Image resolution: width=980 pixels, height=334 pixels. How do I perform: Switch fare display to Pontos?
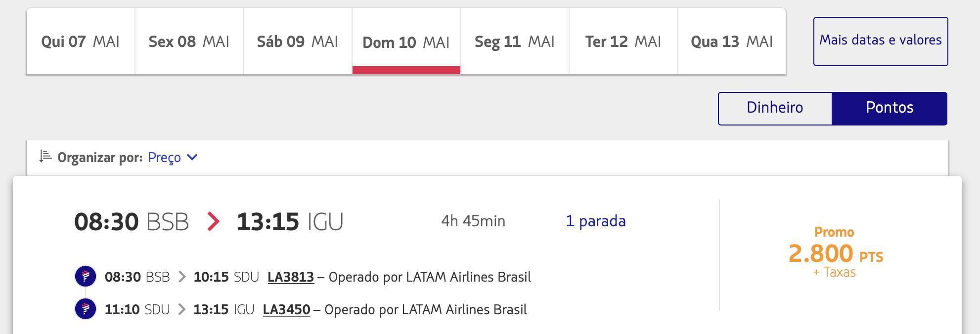(890, 108)
